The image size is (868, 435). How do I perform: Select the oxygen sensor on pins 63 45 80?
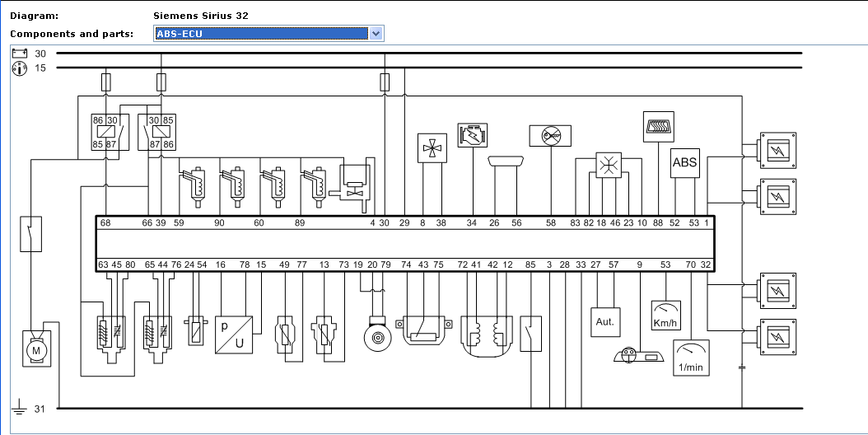112,339
